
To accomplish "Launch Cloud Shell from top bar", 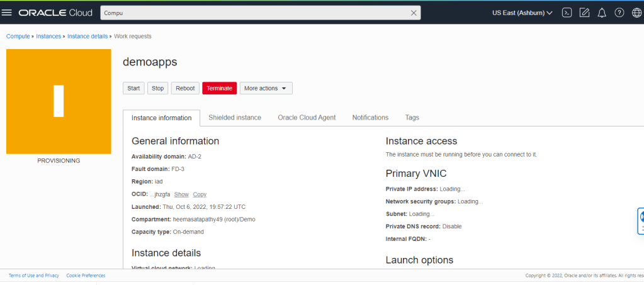I will coord(567,13).
